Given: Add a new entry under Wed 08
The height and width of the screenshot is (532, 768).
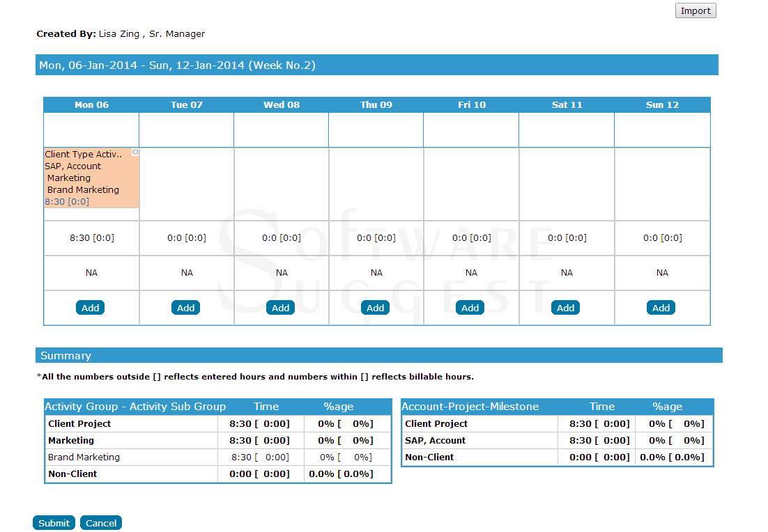Looking at the screenshot, I should (280, 307).
